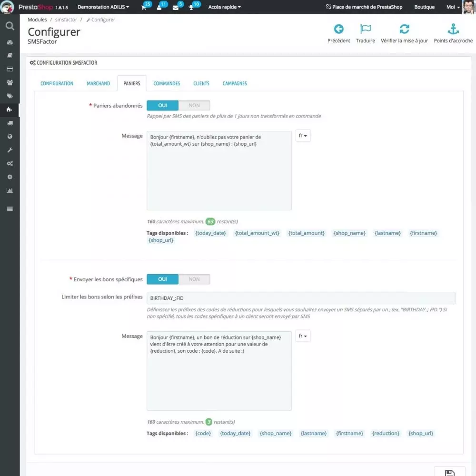Open the catalog book sidebar icon
This screenshot has height=476, width=476.
[10, 56]
